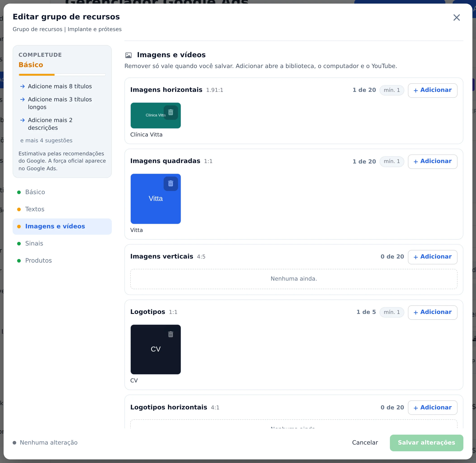Click the Básico completude level label
476x463 pixels.
pos(31,65)
